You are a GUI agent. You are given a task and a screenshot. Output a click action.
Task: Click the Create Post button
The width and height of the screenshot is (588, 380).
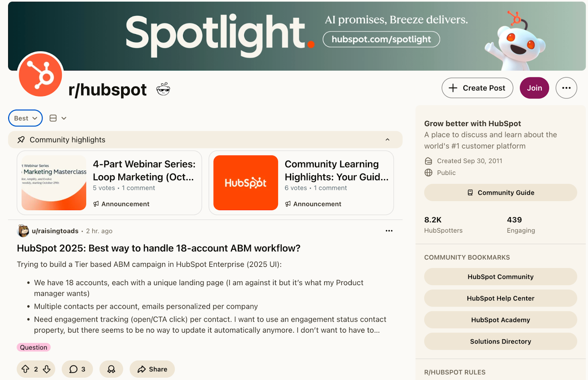pos(477,88)
